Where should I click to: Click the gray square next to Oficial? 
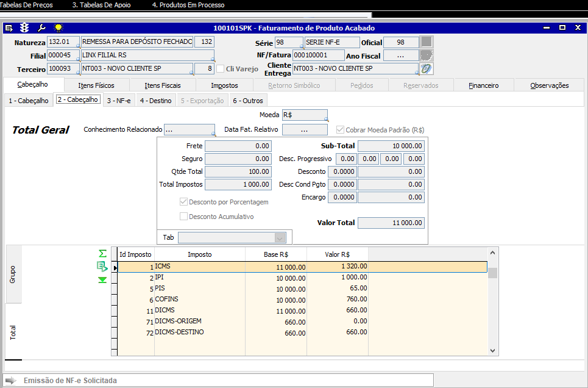[x=427, y=42]
